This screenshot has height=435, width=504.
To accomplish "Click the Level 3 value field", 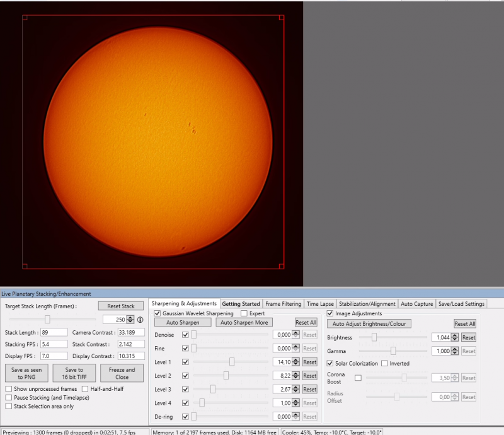I will coord(282,390).
